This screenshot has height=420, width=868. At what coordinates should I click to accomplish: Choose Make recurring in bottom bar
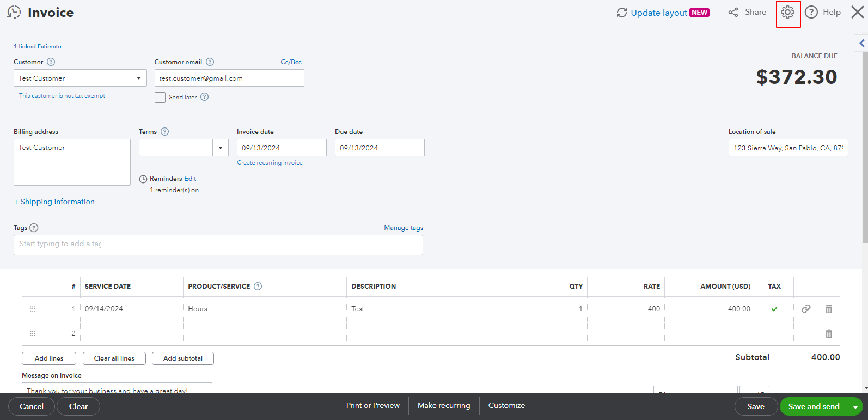pos(443,406)
